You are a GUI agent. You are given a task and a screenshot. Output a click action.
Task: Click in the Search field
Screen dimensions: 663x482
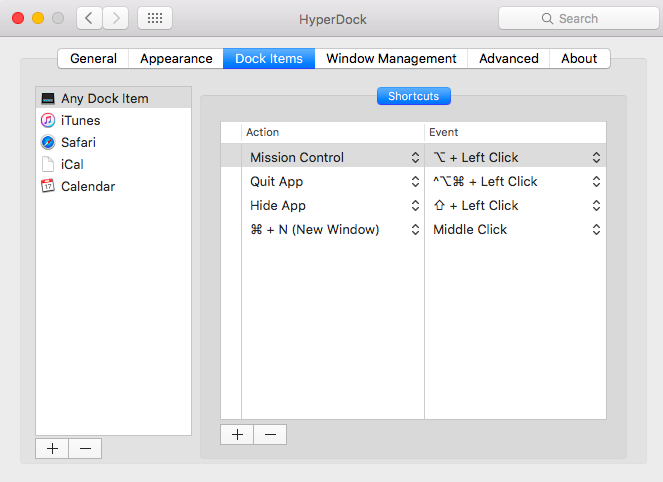coord(578,18)
